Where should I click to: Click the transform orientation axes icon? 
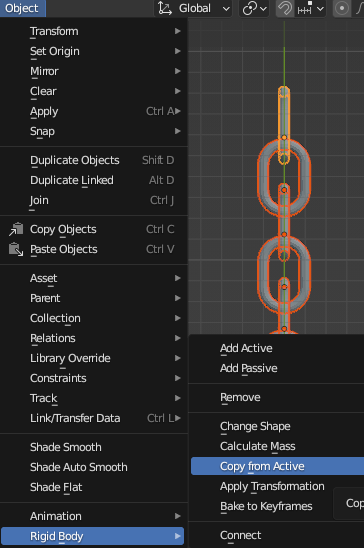coord(165,8)
